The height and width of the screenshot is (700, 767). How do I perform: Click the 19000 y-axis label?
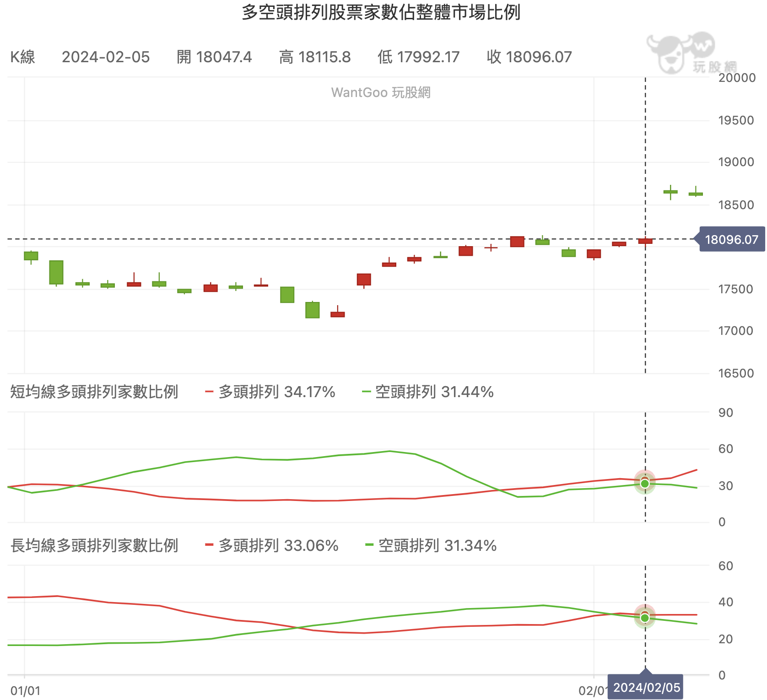tap(736, 162)
